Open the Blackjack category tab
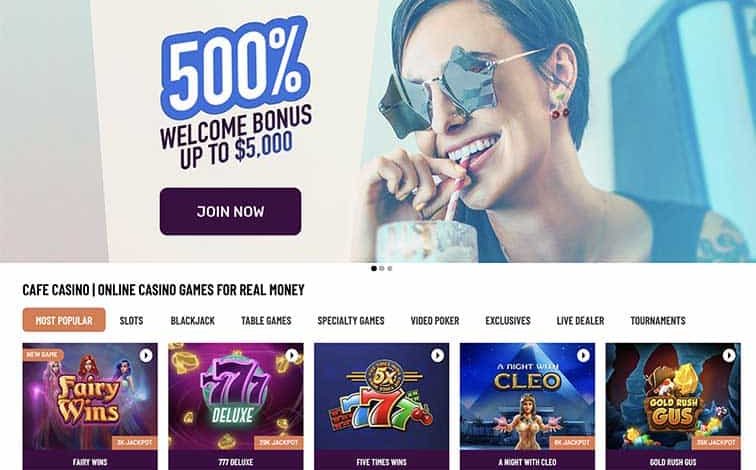Screen dimensions: 756x470 [x=193, y=321]
